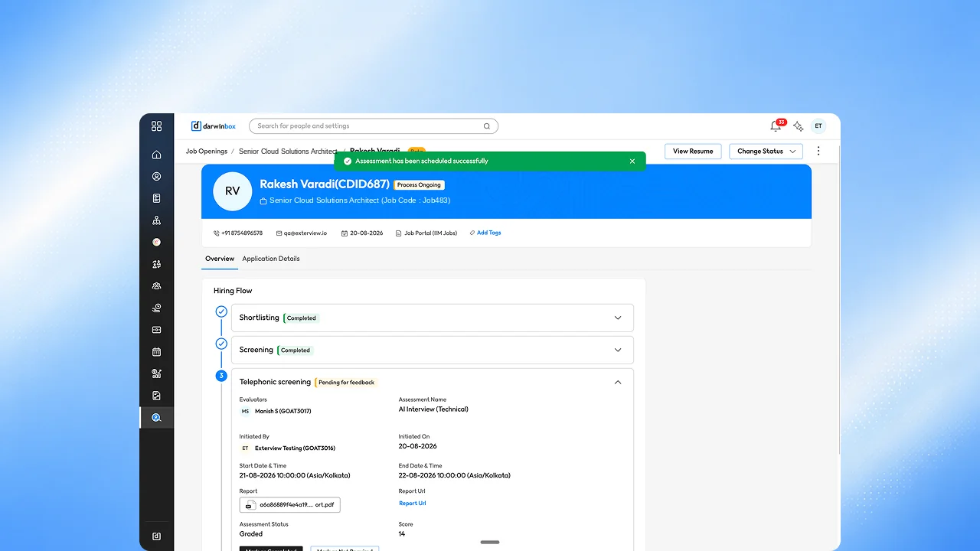This screenshot has width=980, height=551.
Task: Click the step 3 number indicator
Action: tap(221, 376)
